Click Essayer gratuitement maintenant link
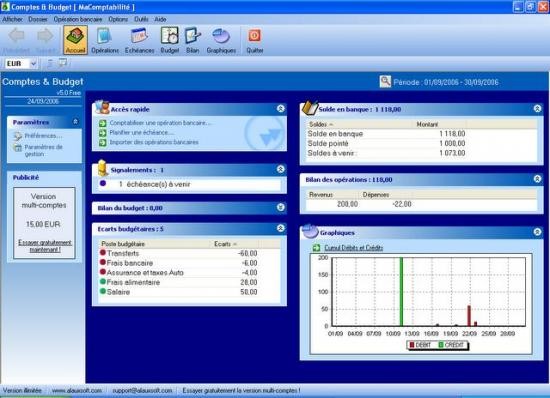The width and height of the screenshot is (550, 398). [45, 246]
